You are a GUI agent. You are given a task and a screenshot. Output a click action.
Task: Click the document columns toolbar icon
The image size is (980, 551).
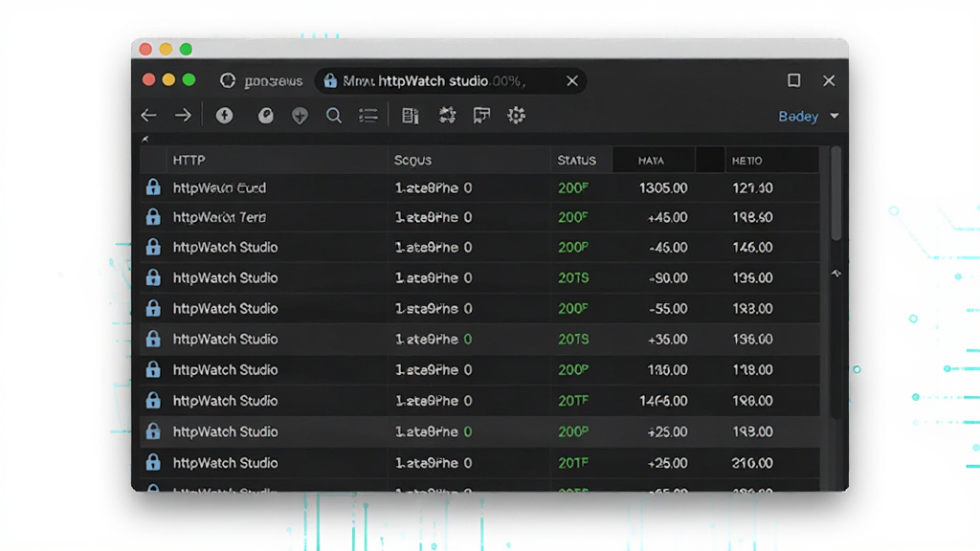point(410,116)
